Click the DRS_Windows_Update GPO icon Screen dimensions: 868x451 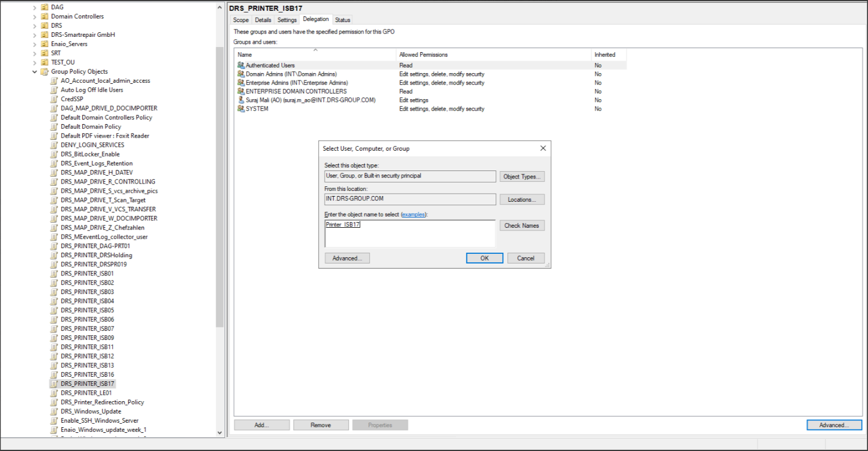54,411
